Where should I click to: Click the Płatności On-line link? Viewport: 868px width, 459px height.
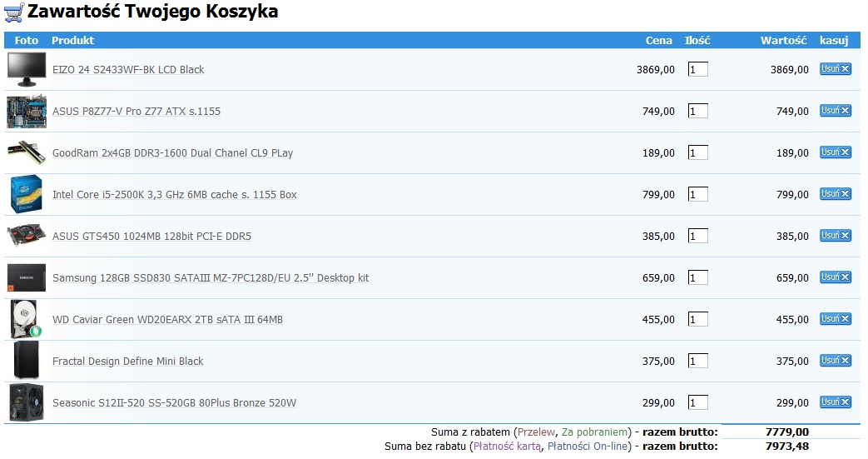(588, 447)
